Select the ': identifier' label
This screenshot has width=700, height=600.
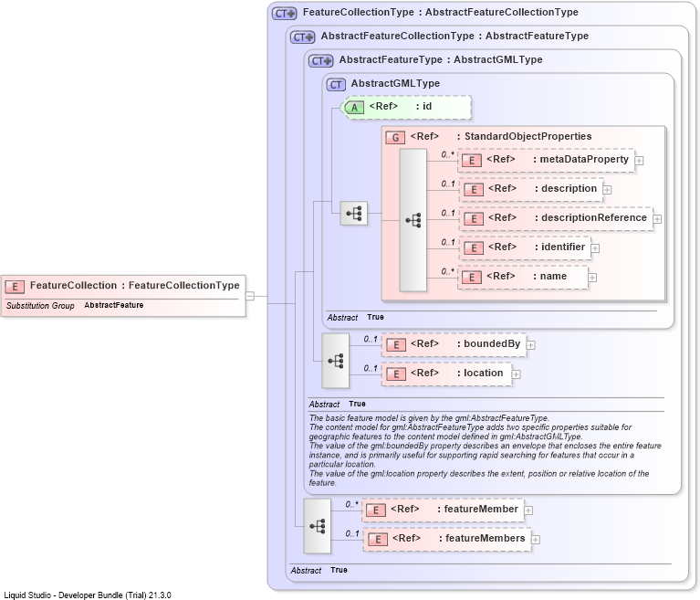pos(559,247)
